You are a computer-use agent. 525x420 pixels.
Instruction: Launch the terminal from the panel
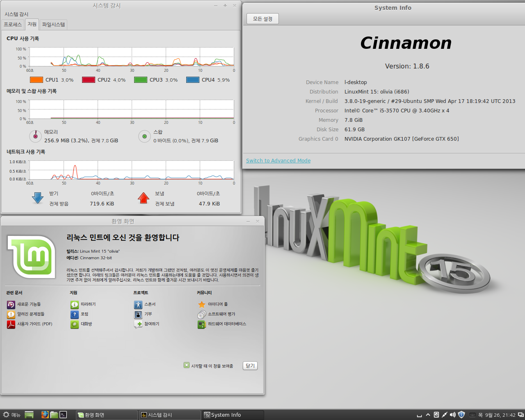[64, 415]
